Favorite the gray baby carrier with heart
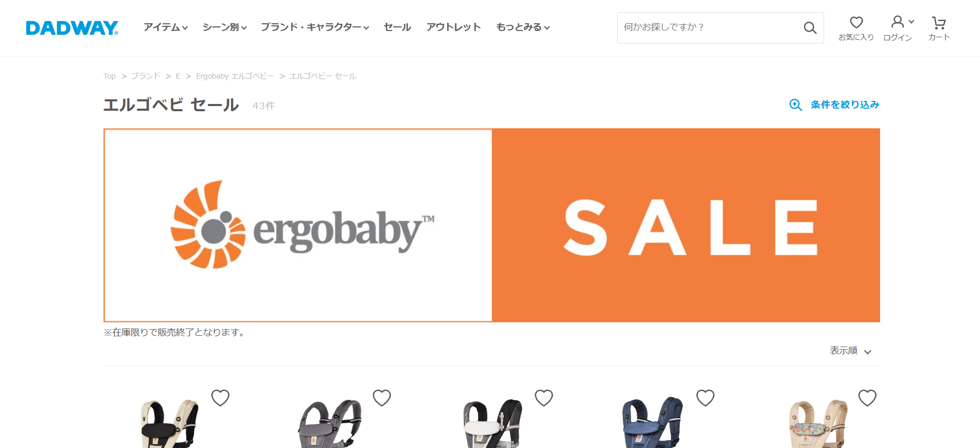The image size is (980, 448). coord(382,398)
